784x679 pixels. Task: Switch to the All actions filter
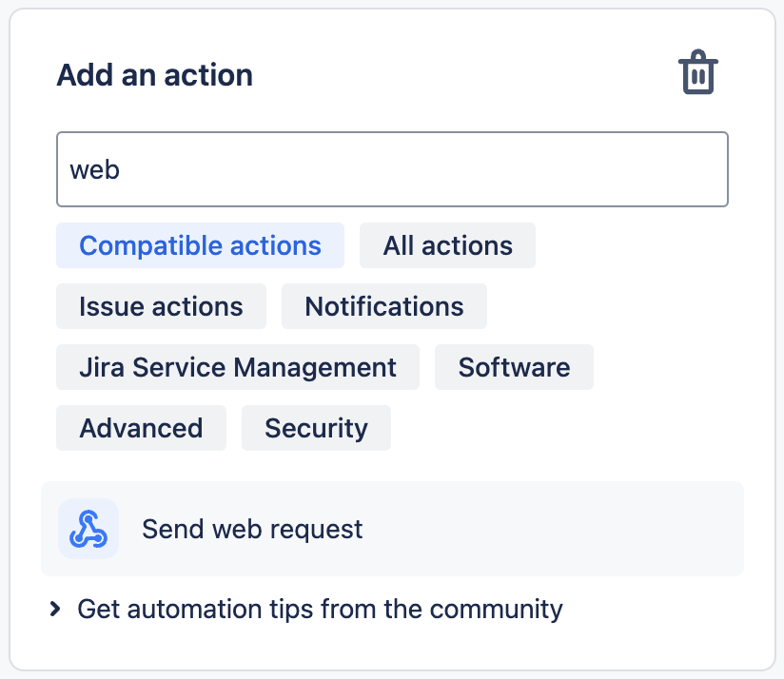click(447, 245)
